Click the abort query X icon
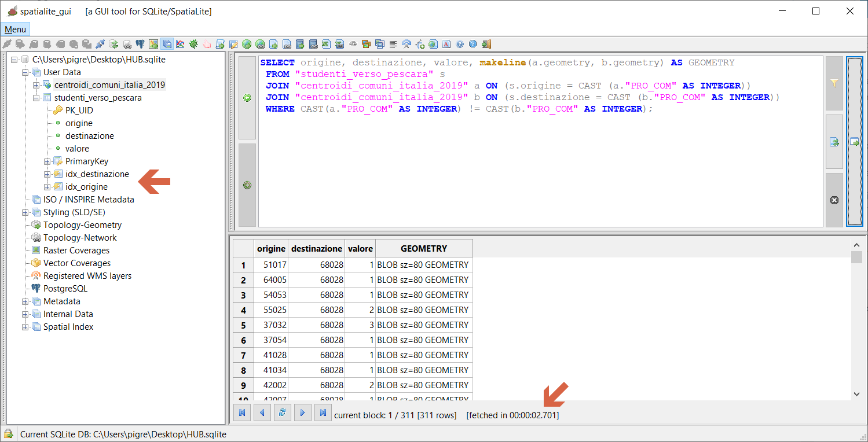Screen dimensions: 868x442 click(x=834, y=200)
